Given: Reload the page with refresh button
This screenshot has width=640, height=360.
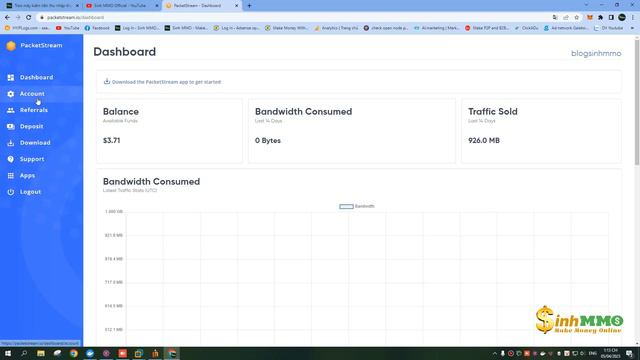Looking at the screenshot, I should tap(29, 17).
